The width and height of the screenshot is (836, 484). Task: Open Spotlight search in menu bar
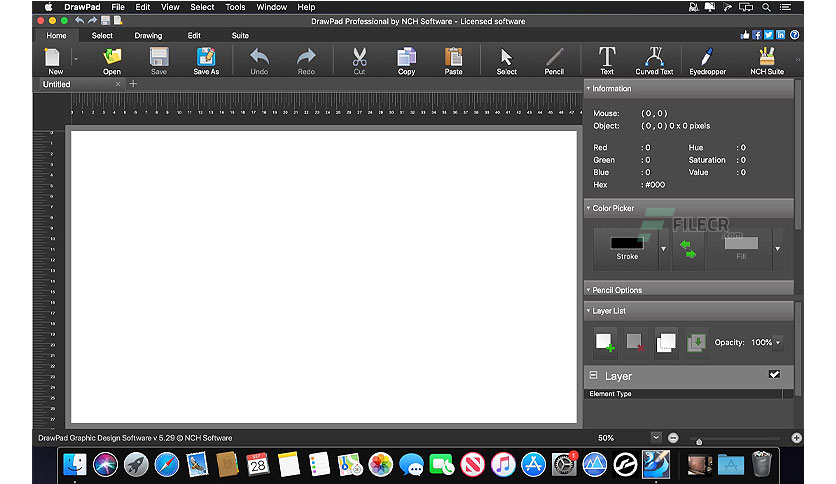point(766,7)
